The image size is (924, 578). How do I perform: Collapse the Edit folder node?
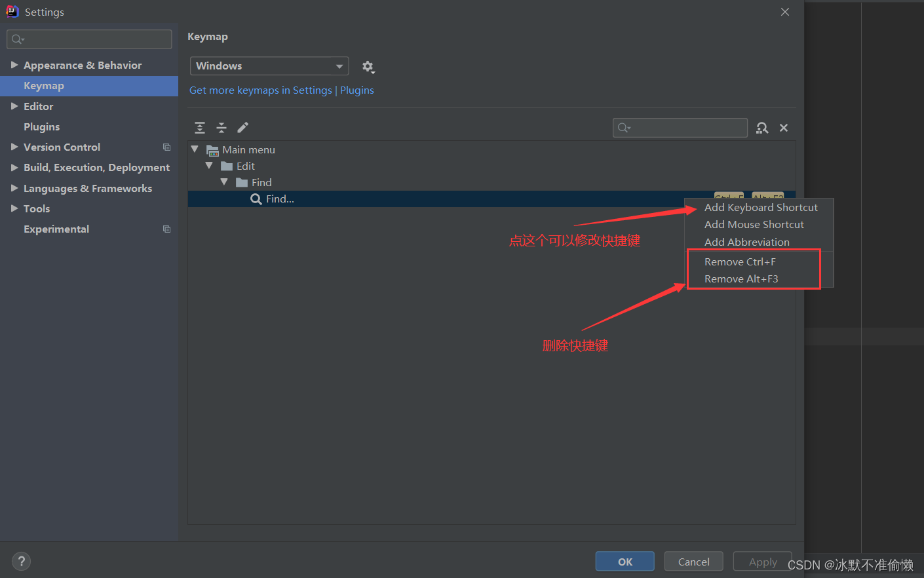click(x=209, y=166)
